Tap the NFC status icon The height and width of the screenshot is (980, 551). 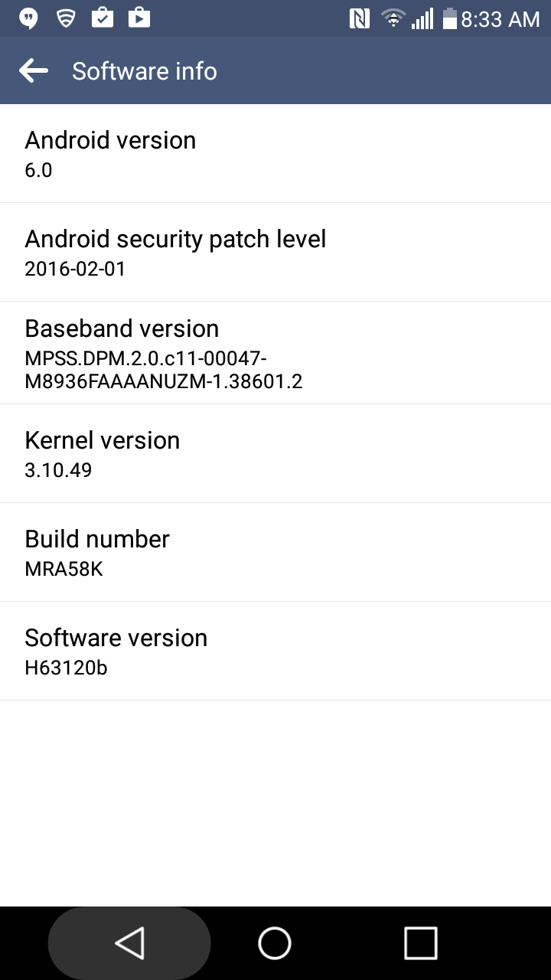(x=360, y=18)
